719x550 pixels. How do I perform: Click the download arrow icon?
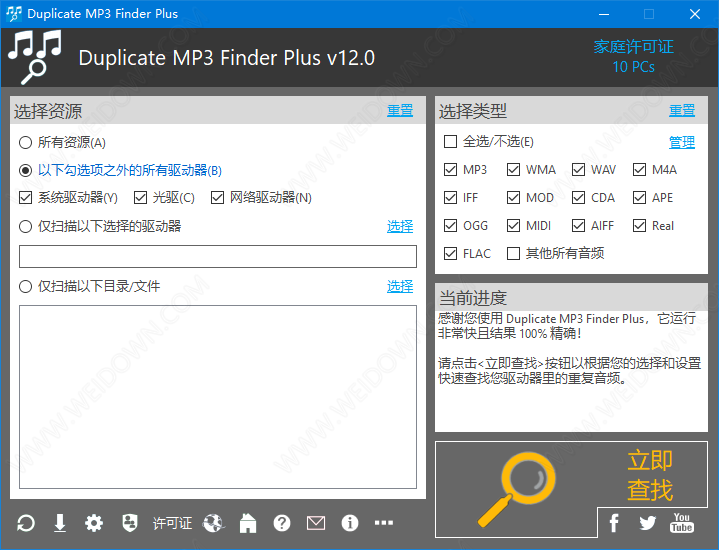click(60, 523)
